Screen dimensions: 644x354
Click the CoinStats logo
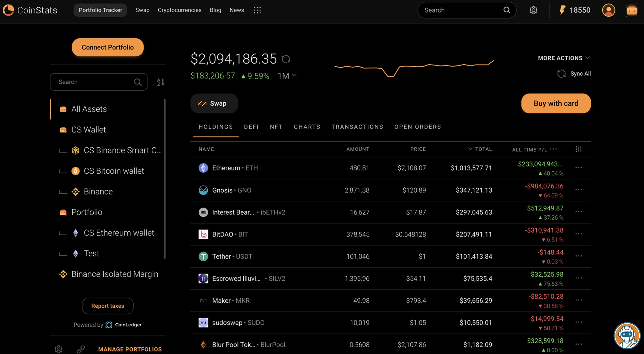(x=30, y=10)
